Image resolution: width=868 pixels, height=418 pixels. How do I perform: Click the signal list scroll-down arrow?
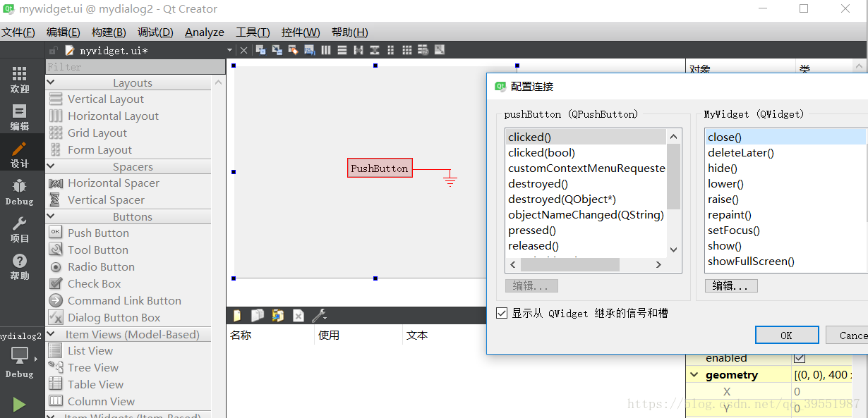pos(673,250)
